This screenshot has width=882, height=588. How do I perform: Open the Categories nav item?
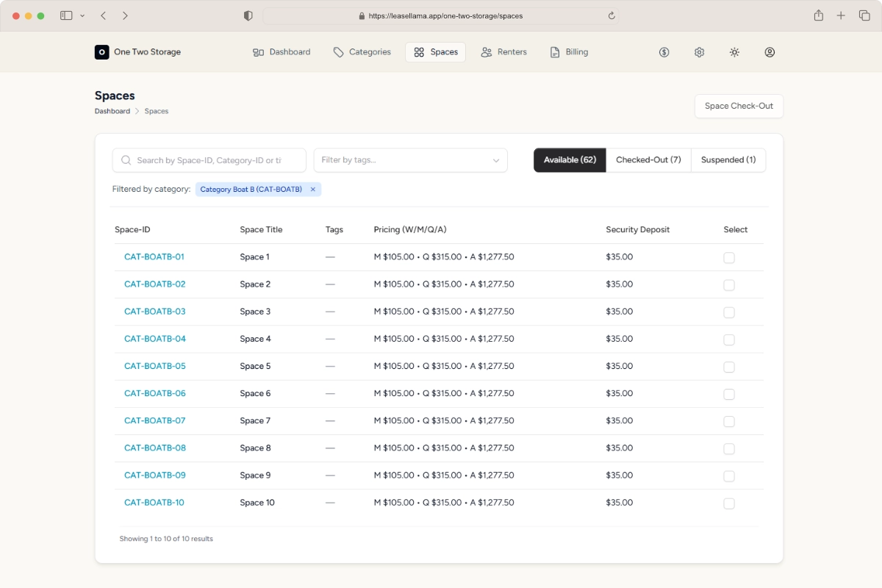coord(362,52)
